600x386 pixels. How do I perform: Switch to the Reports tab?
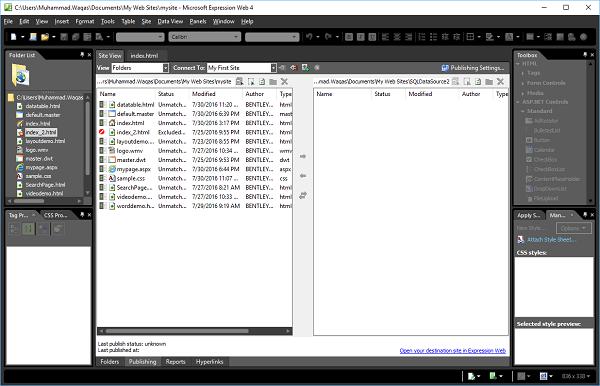(x=175, y=362)
